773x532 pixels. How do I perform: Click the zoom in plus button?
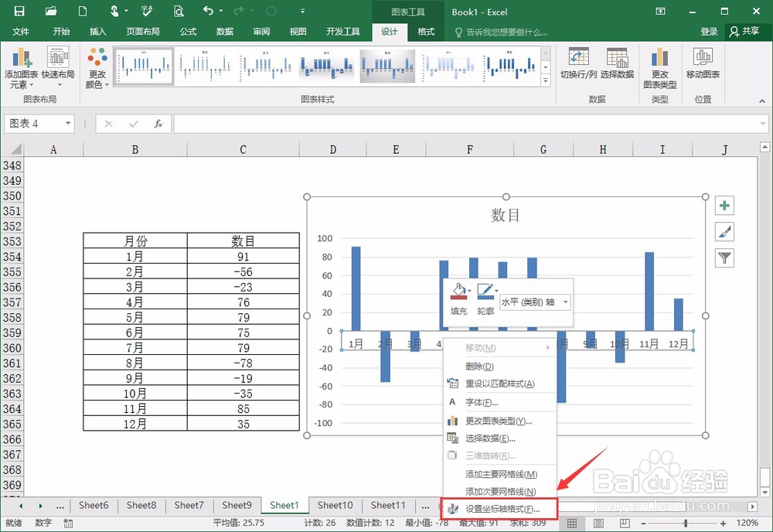pos(723,523)
